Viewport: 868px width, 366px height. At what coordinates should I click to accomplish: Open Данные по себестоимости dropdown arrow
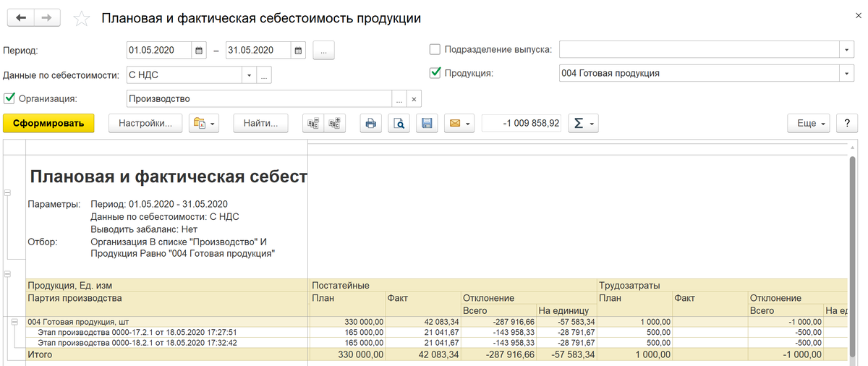point(250,75)
